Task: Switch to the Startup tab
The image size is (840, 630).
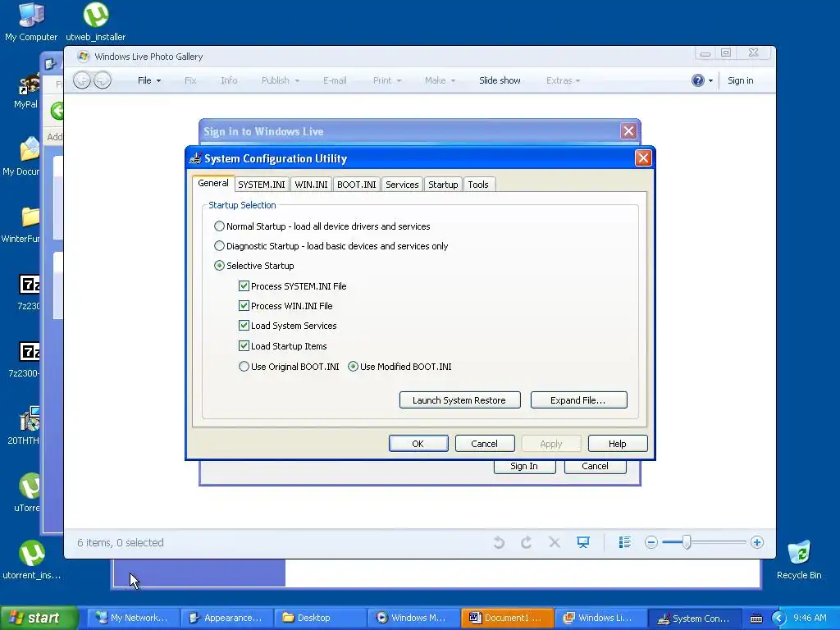Action: coord(443,185)
